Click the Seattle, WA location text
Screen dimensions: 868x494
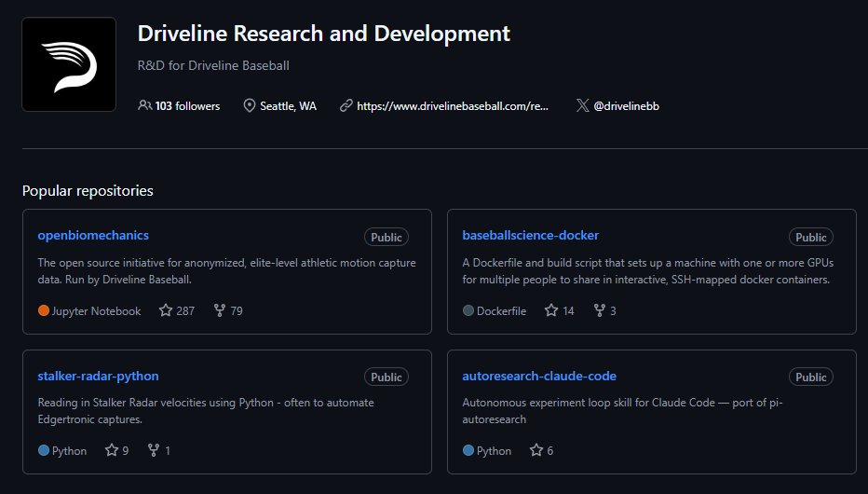[x=288, y=105]
